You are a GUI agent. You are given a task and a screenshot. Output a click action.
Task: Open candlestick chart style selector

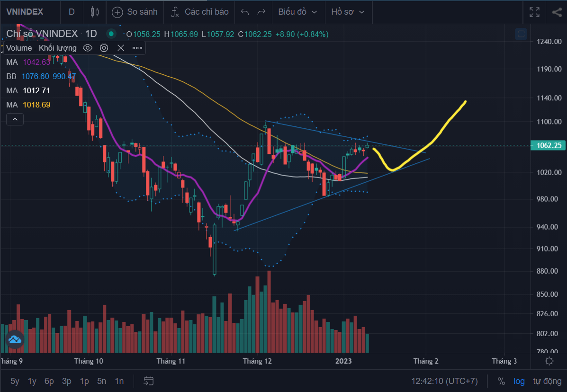[94, 12]
